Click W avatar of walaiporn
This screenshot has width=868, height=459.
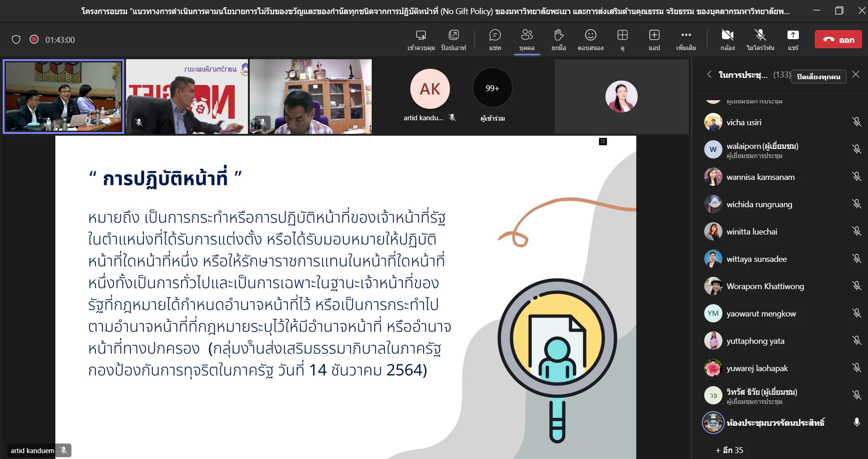point(713,149)
